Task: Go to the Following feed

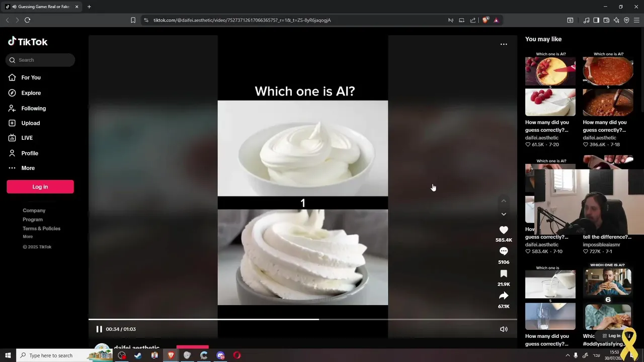Action: 33,108
